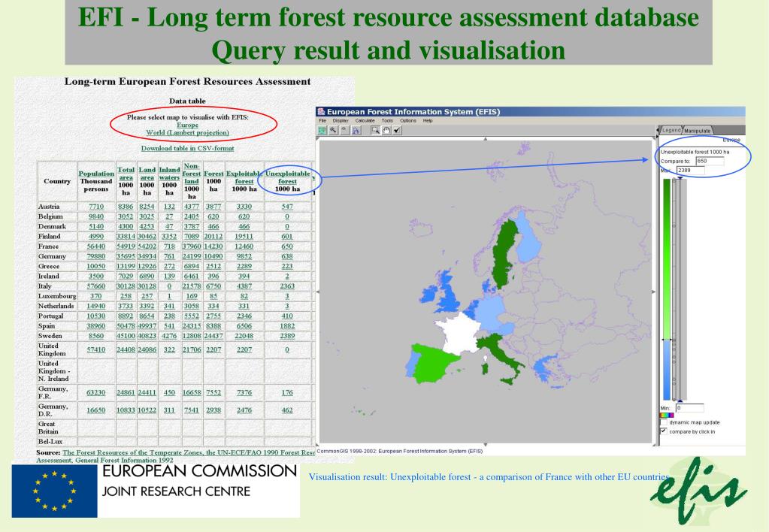This screenshot has width=769, height=532.
Task: Click France's population value 56440
Action: tap(96, 246)
